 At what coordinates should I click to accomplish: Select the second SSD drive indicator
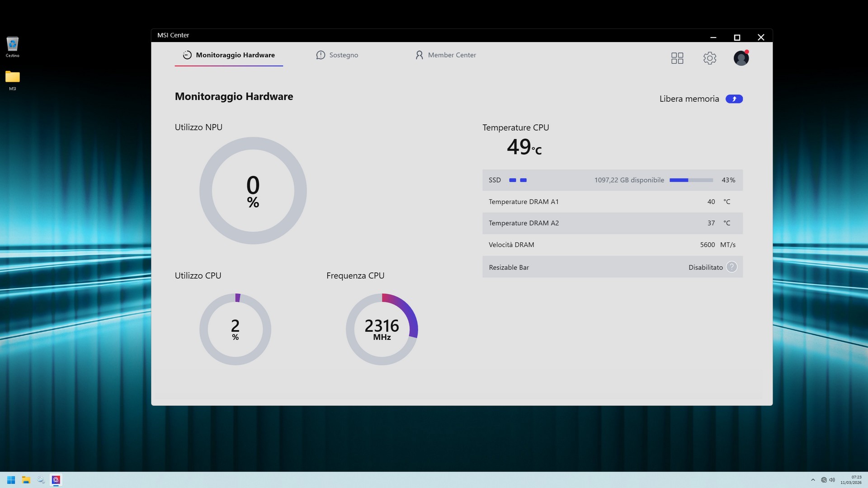tap(523, 180)
